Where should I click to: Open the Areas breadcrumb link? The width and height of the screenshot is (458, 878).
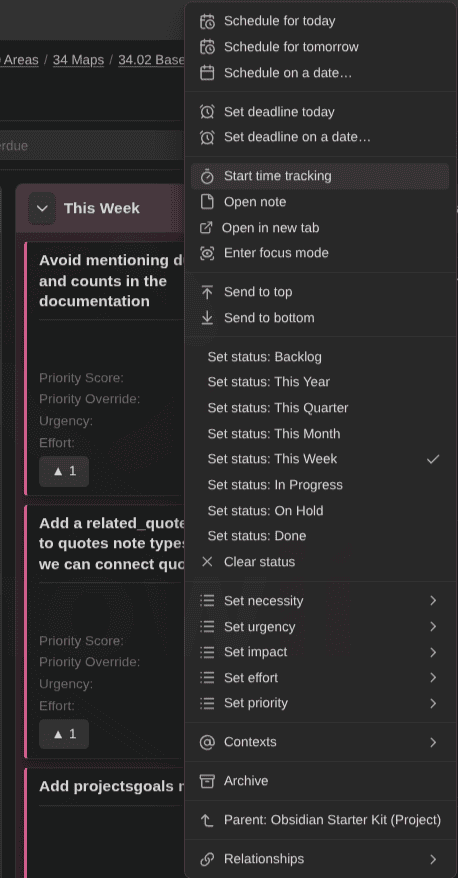(x=20, y=60)
